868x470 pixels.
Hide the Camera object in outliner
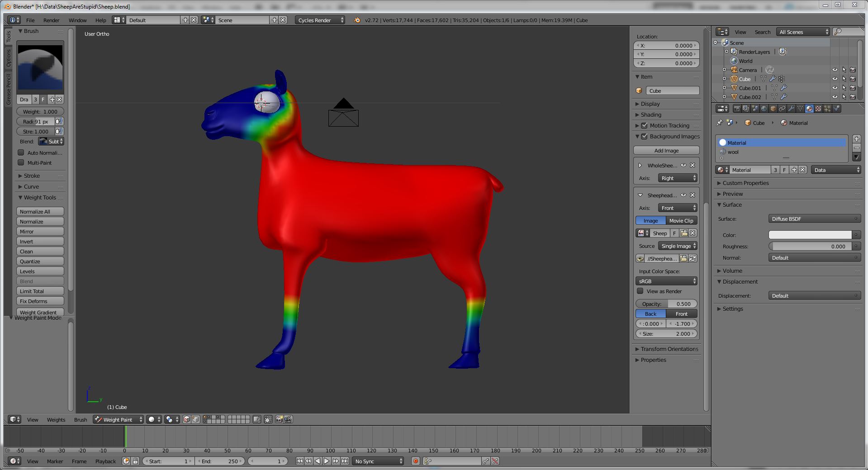coord(835,70)
